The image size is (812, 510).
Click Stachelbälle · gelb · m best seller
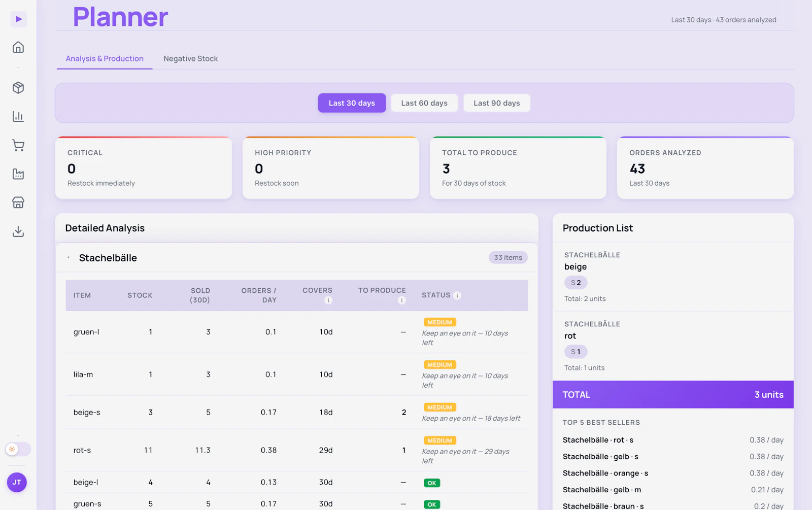click(x=673, y=490)
